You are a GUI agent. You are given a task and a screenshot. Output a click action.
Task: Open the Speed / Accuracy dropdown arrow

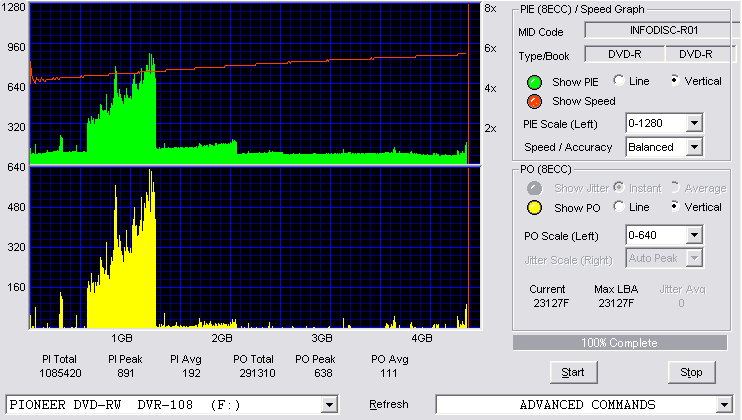point(694,147)
